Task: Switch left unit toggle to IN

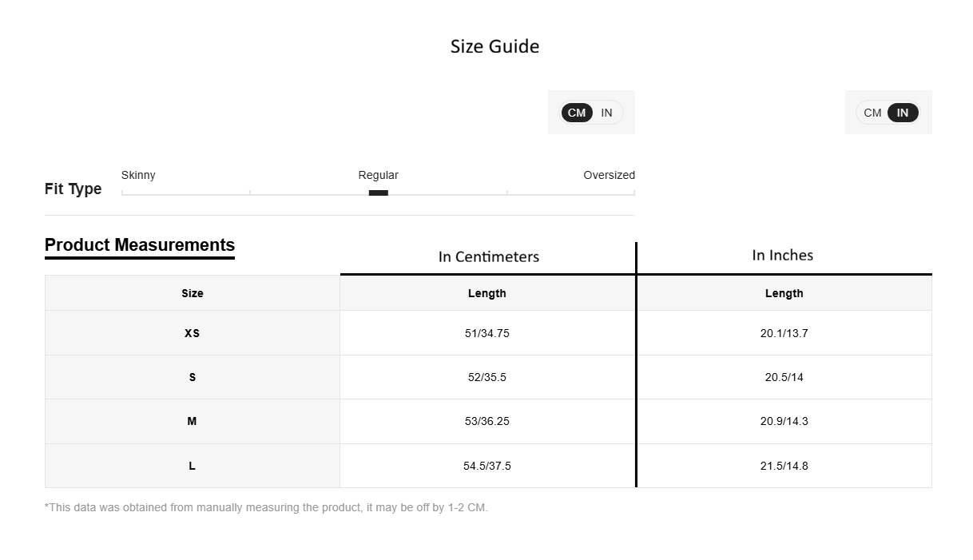Action: coord(607,113)
